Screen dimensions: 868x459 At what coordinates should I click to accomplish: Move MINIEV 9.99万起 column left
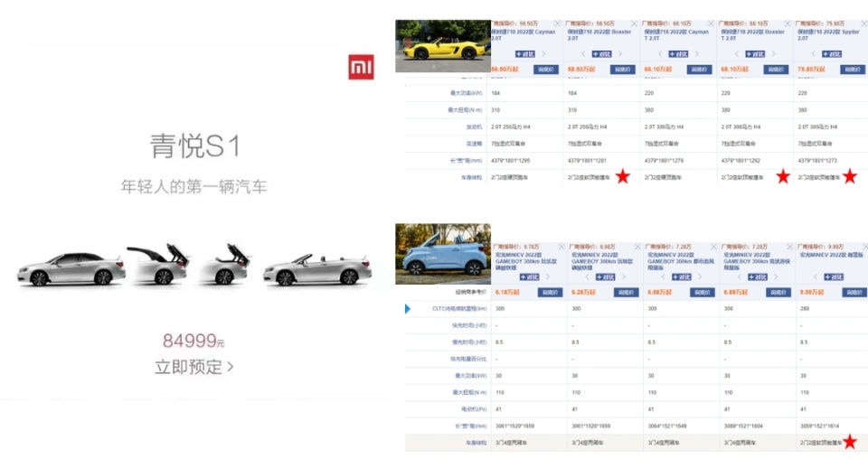[816, 276]
